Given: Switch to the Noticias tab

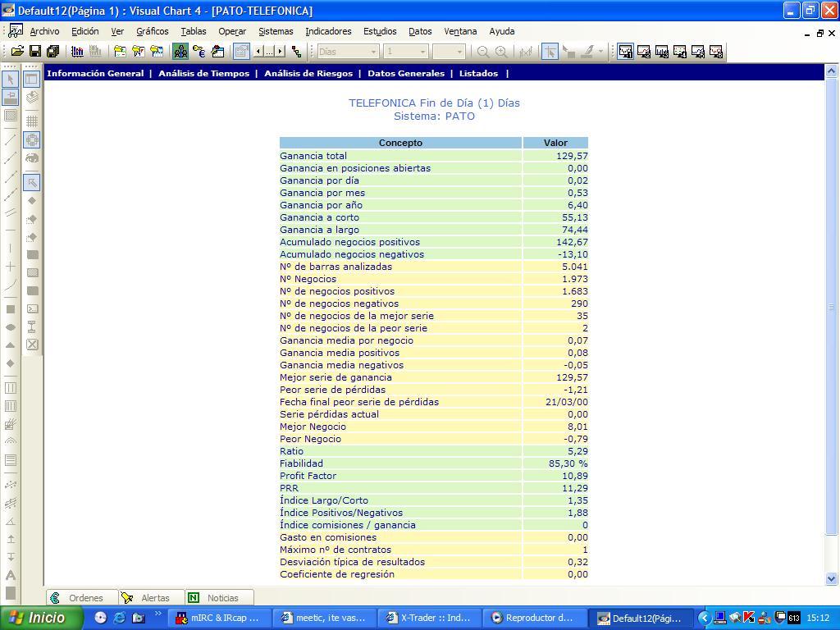Looking at the screenshot, I should 219,598.
